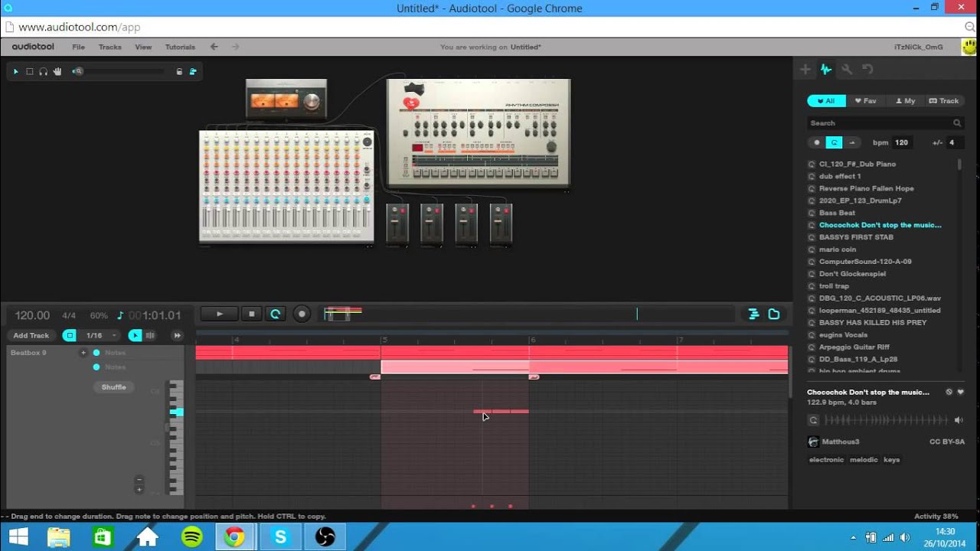Viewport: 980px width, 551px height.
Task: Show All samples filter
Action: [826, 100]
